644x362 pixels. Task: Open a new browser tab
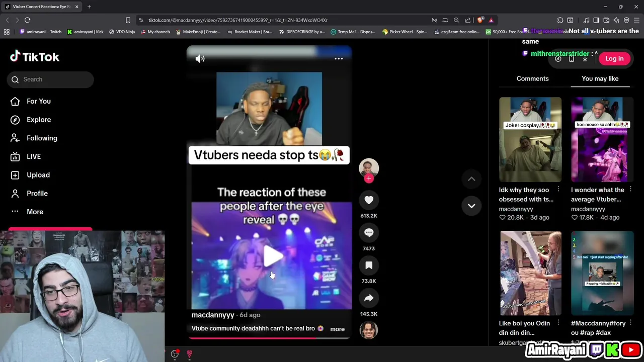[x=89, y=7]
